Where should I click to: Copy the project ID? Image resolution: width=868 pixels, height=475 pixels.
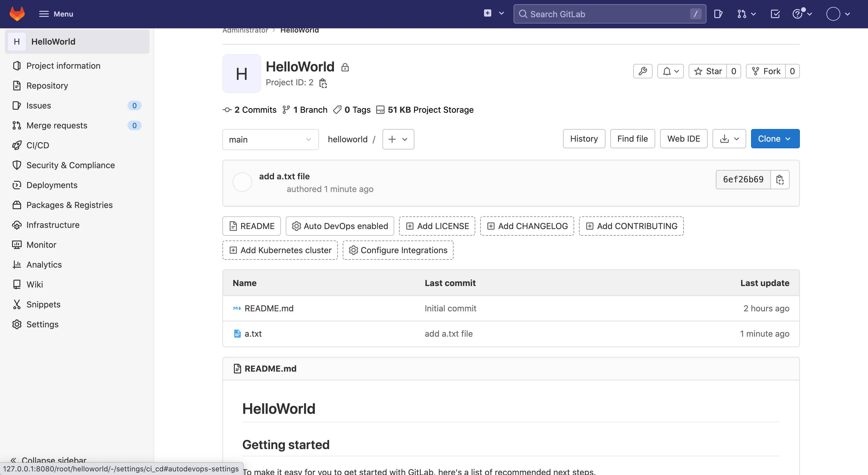pos(323,83)
